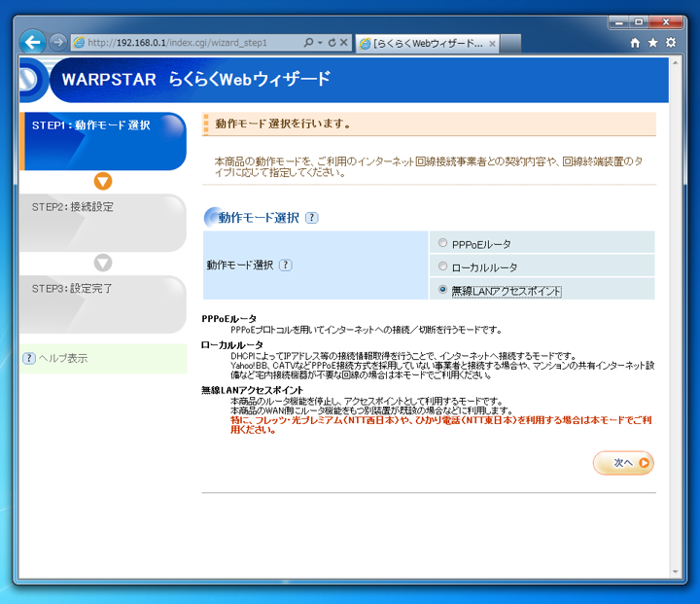This screenshot has width=700, height=604.
Task: Click the browser Back arrow button
Action: 32,43
